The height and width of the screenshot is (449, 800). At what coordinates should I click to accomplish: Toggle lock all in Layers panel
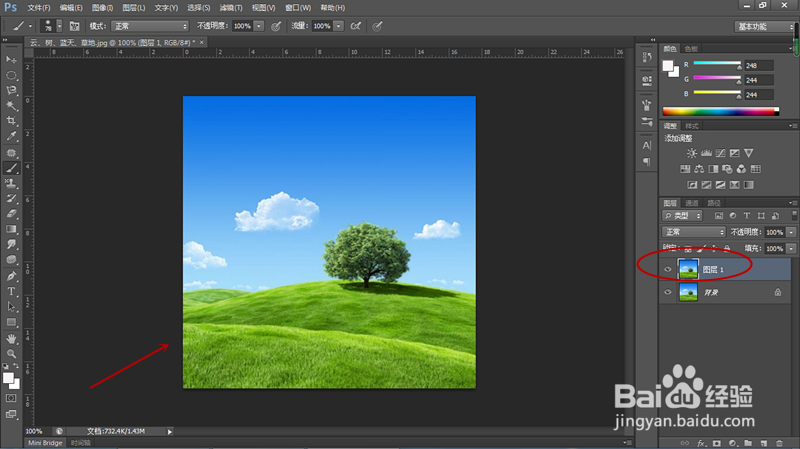pyautogui.click(x=727, y=248)
